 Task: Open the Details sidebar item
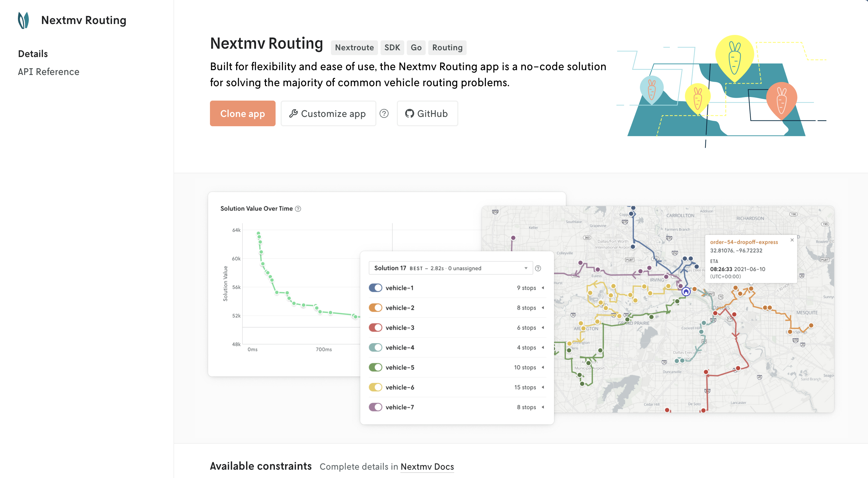click(33, 54)
